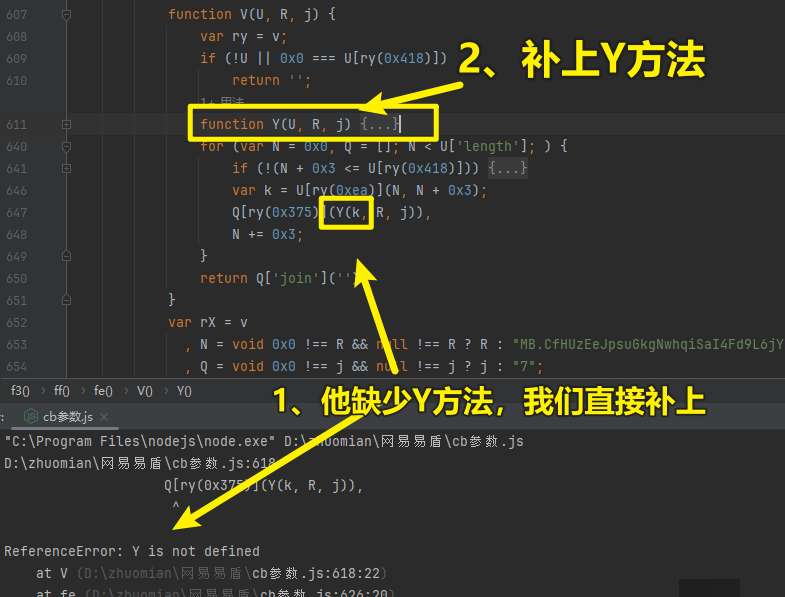Viewport: 785px width, 597px height.
Task: Select the cb参数.js run tab
Action: pos(67,416)
